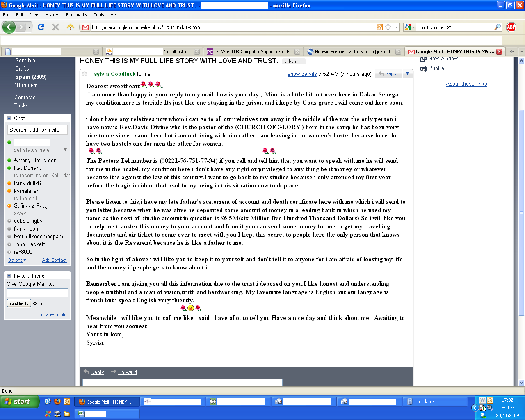Open the Reply options dropdown arrow
Screen dimensions: 525x420
click(x=407, y=74)
